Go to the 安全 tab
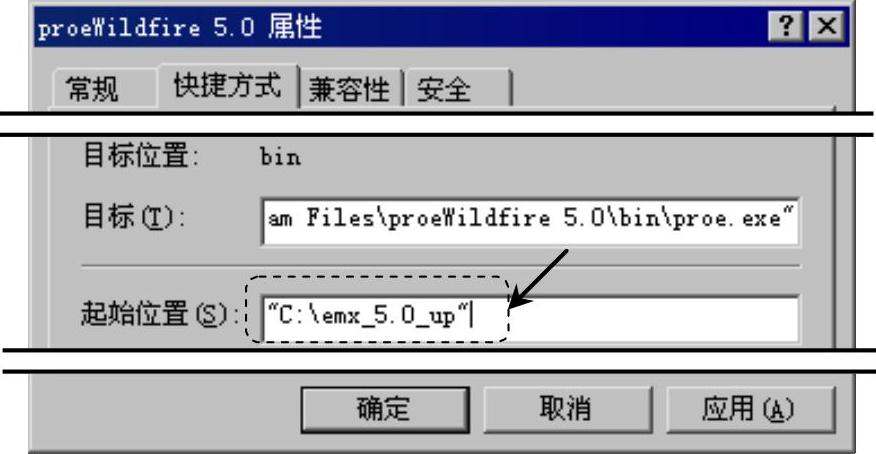This screenshot has height=454, width=876. (444, 89)
